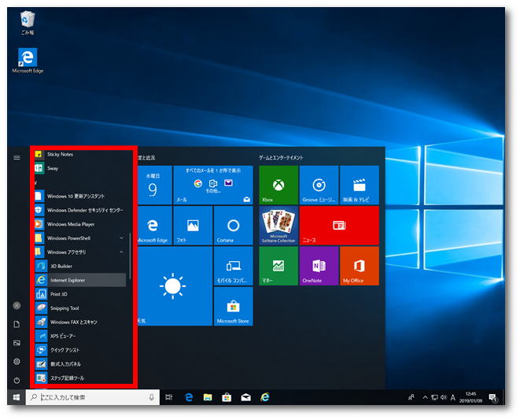The height and width of the screenshot is (420, 520).
Task: Open Windows FAX とスキャン
Action: pos(80,322)
